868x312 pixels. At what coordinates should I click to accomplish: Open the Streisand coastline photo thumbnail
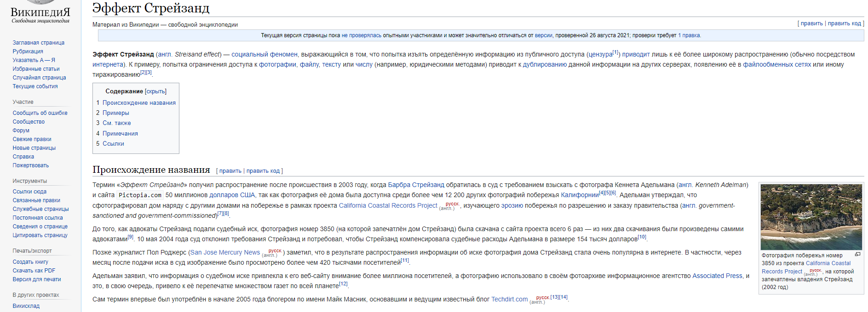tap(811, 217)
